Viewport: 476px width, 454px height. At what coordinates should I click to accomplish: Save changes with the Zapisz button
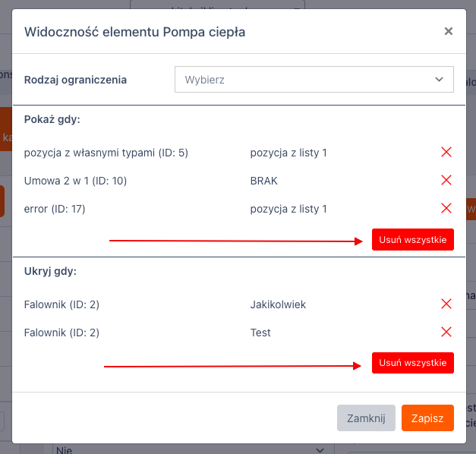[427, 418]
